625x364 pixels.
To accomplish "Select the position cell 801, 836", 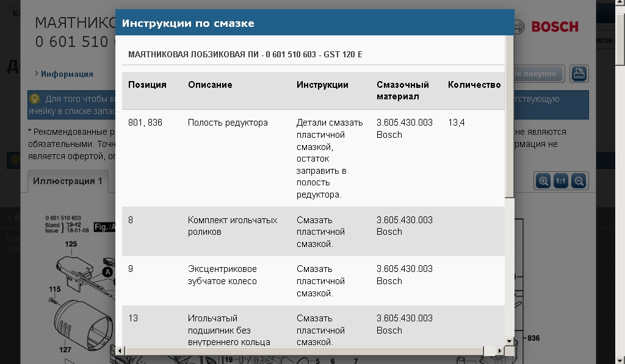I will coord(145,123).
